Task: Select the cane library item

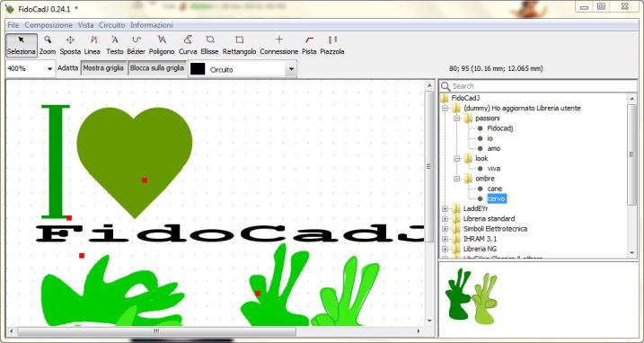Action: [495, 189]
